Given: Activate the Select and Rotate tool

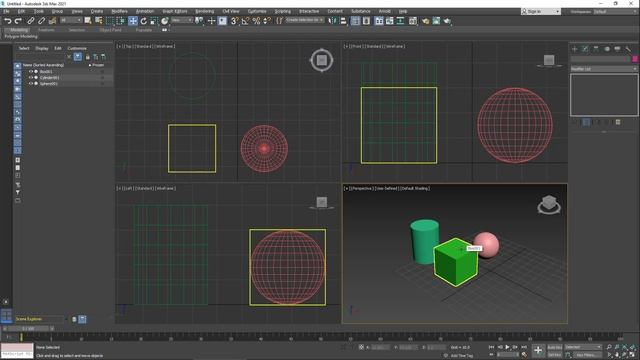Looking at the screenshot, I should coord(144,21).
